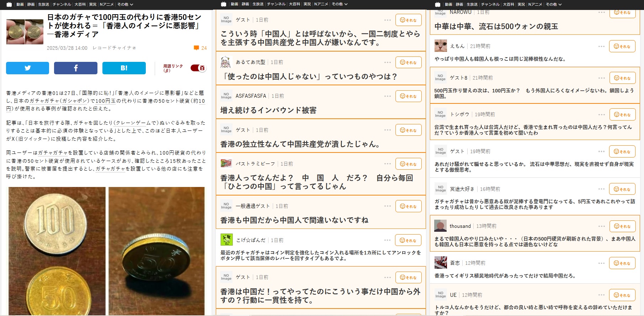Click えもん's cat avatar
This screenshot has height=316, width=644.
click(x=441, y=46)
